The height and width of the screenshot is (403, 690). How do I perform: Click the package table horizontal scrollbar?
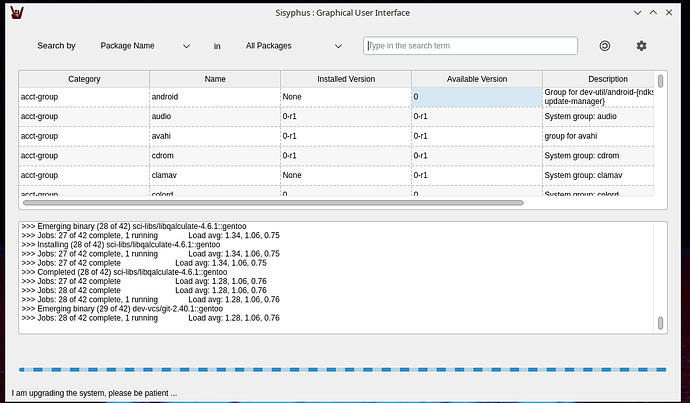click(x=273, y=203)
